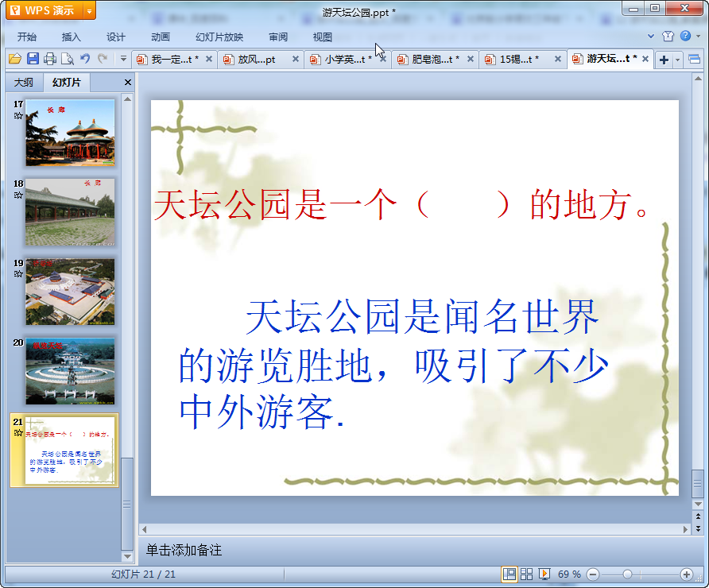
Task: Open the 开始 menu tab
Action: 27,37
